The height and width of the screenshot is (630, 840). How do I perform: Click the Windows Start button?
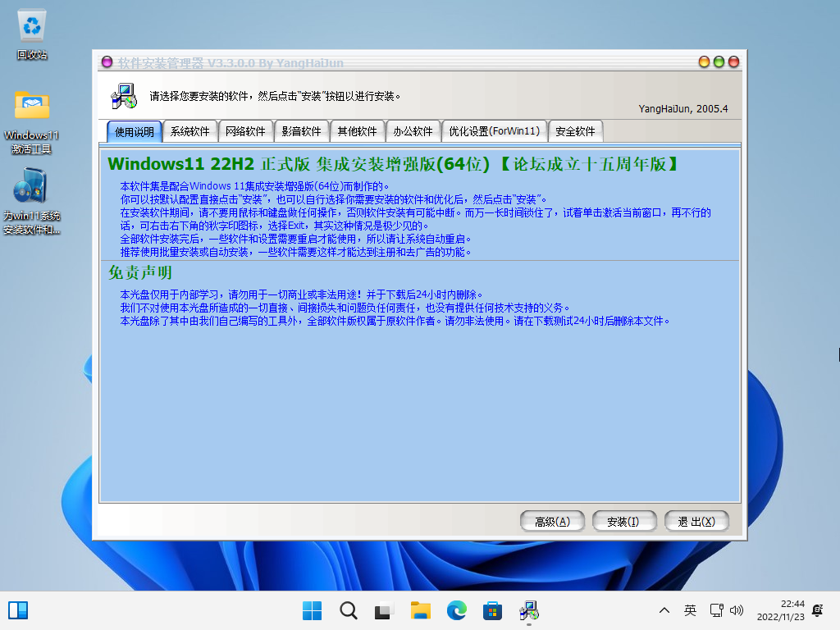coord(312,610)
